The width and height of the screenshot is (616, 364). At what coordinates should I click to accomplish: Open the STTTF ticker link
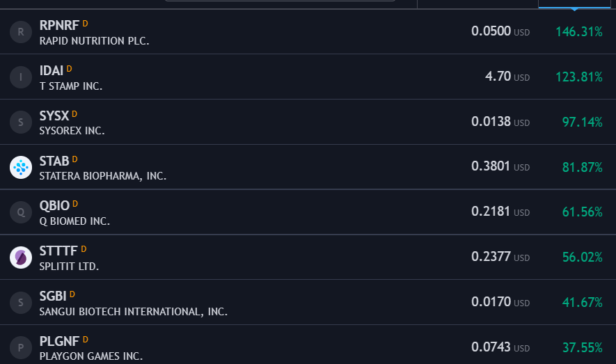point(58,251)
